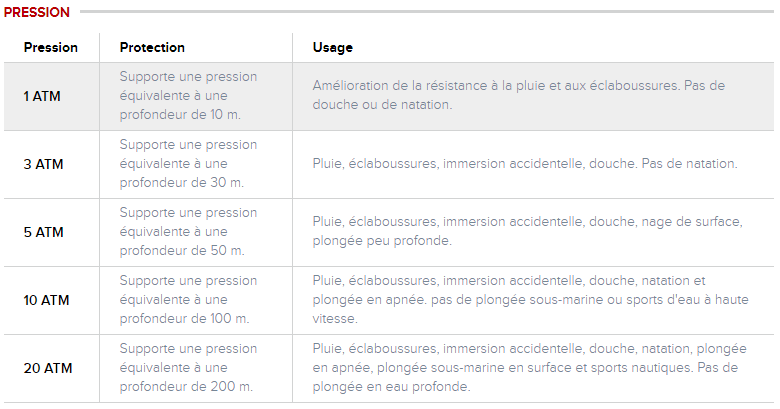Select the 10 ATM row label
The width and height of the screenshot is (780, 409).
(47, 300)
